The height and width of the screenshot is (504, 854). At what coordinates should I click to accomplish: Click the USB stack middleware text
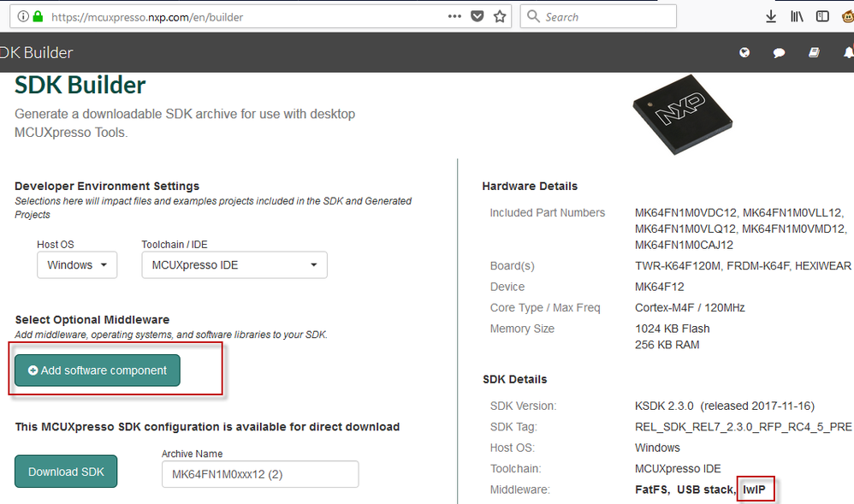click(x=706, y=489)
